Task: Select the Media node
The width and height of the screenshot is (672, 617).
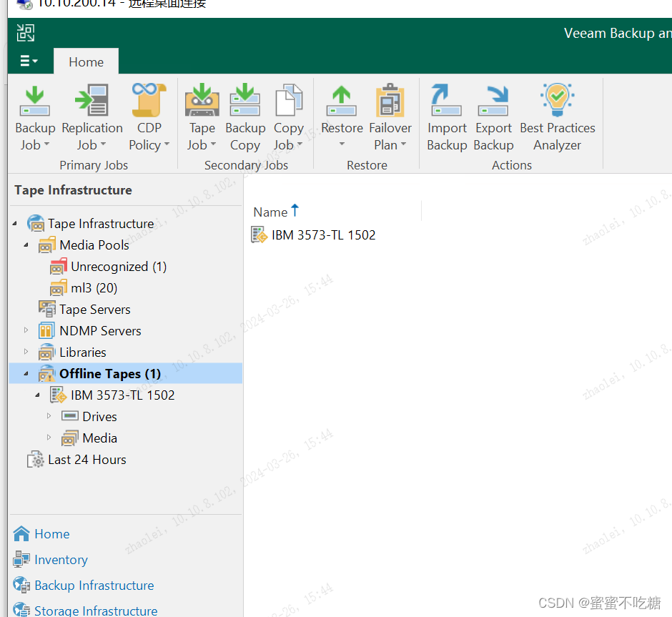Action: pos(99,438)
